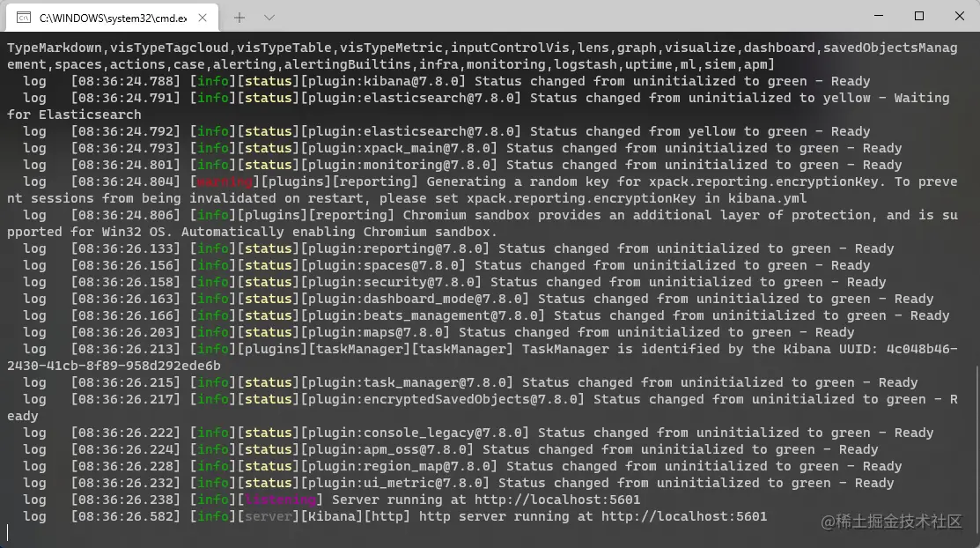Click the magenta 'listening' tag
The height and width of the screenshot is (548, 980).
pos(281,500)
